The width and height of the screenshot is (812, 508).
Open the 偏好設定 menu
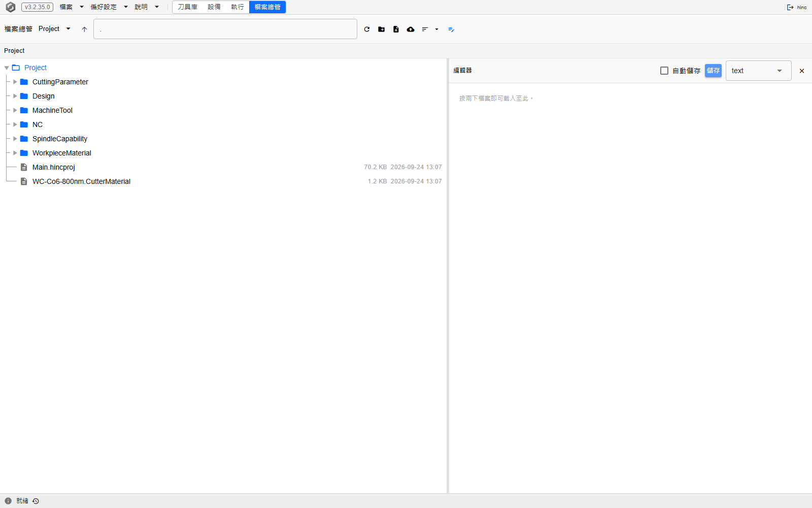click(109, 7)
